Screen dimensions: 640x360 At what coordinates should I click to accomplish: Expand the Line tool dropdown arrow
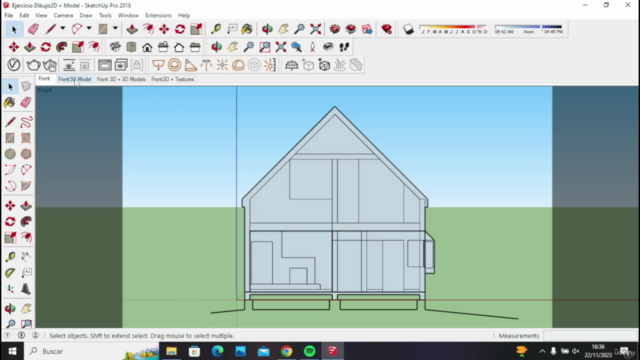click(62, 29)
